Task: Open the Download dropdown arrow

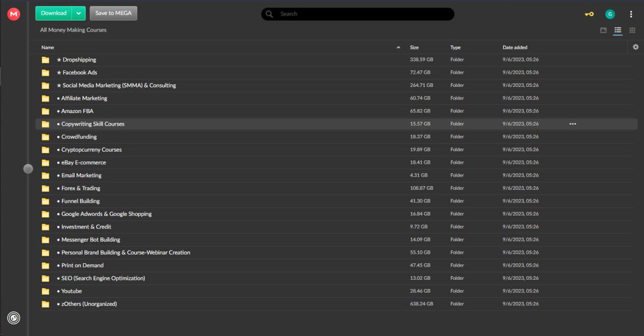Action: point(79,13)
